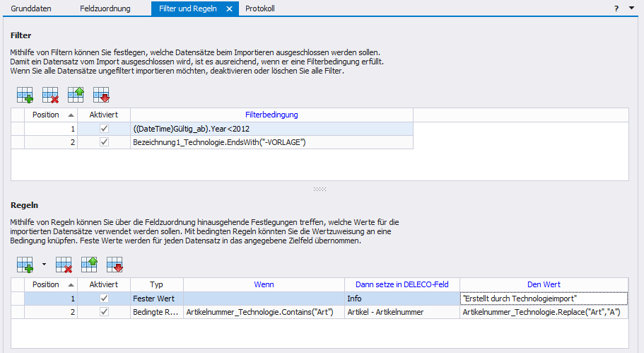Move the selected rule down
The width and height of the screenshot is (644, 353).
coord(115,265)
